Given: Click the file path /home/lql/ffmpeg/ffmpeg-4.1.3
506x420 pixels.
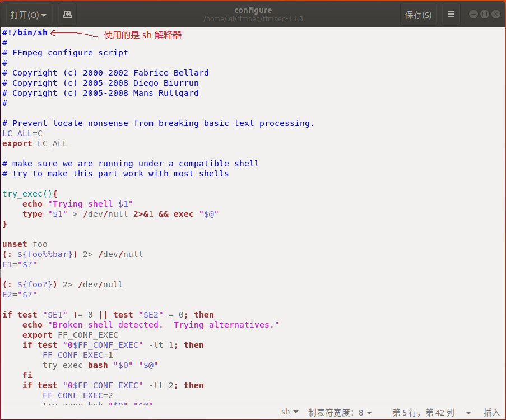Looking at the screenshot, I should [253, 18].
